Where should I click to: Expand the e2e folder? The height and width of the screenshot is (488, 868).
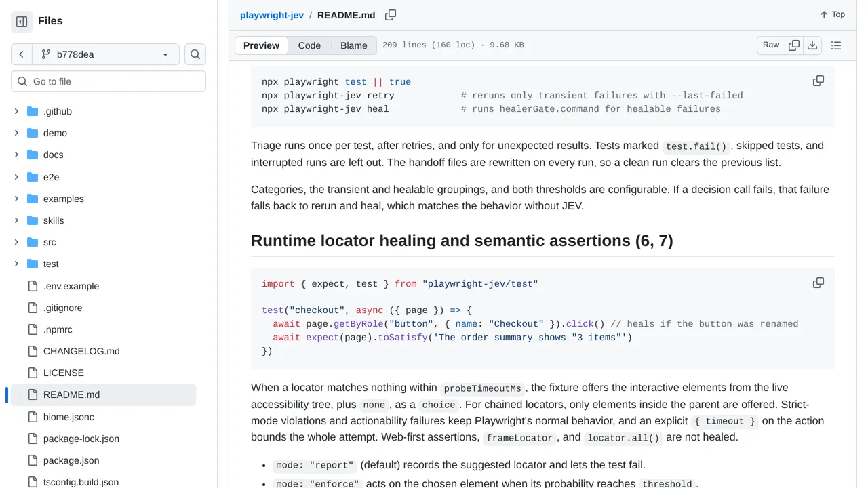[16, 177]
